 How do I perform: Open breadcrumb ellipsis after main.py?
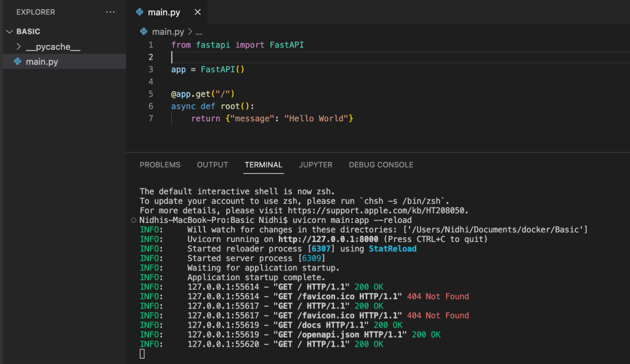coord(199,31)
